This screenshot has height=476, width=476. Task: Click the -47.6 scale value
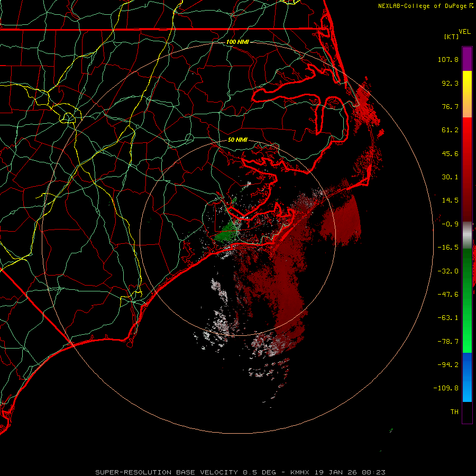(x=448, y=295)
